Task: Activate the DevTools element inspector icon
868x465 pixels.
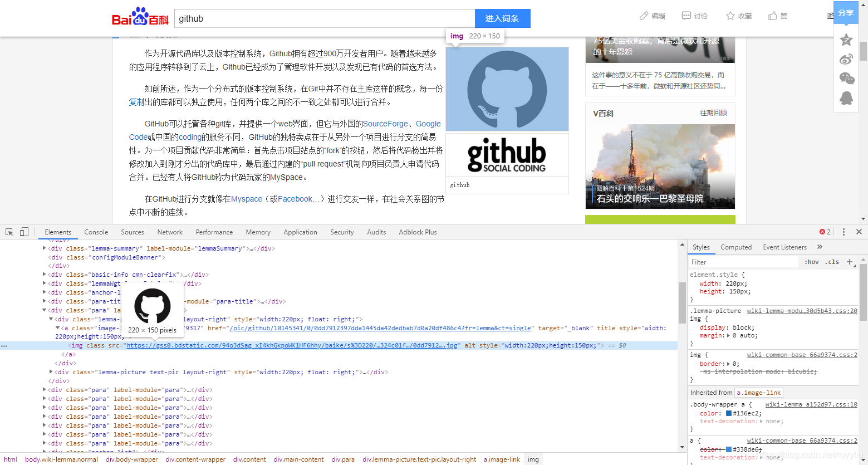Action: coord(9,232)
